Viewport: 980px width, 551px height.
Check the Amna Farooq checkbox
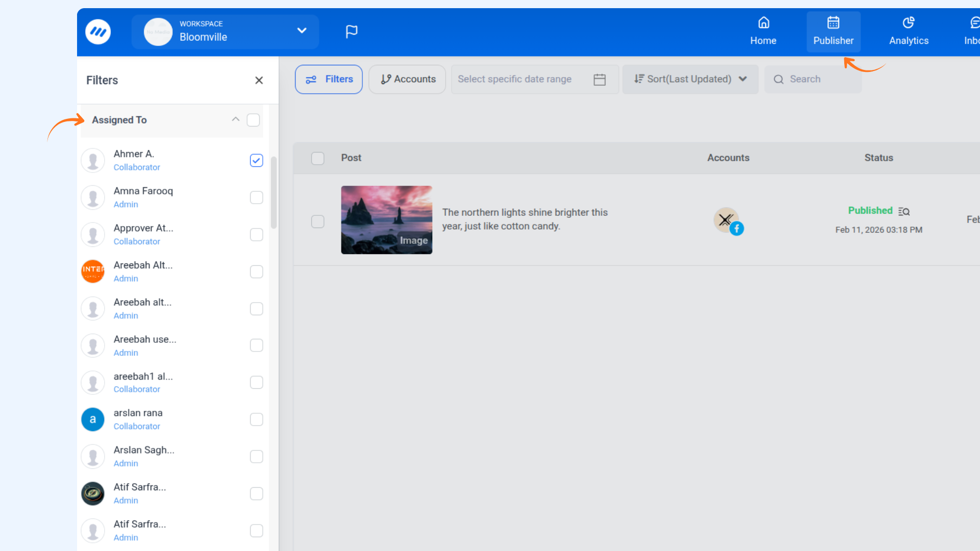pyautogui.click(x=256, y=197)
